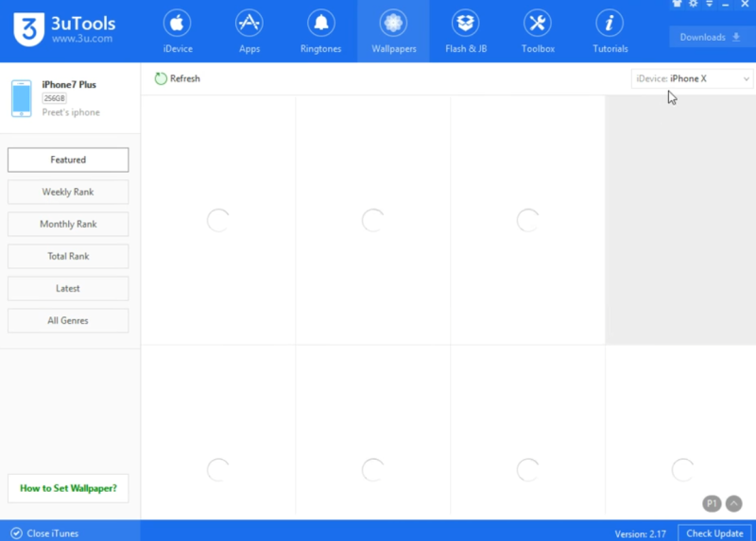
Task: Open All Genres category
Action: 68,320
